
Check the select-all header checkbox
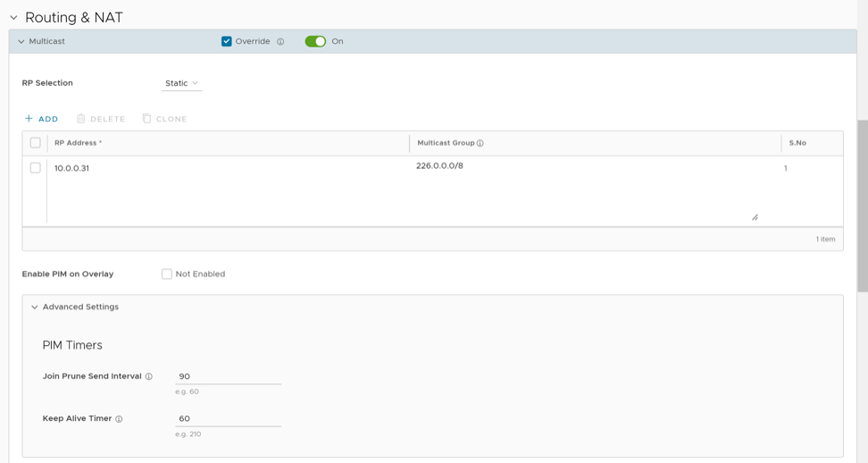click(x=36, y=143)
